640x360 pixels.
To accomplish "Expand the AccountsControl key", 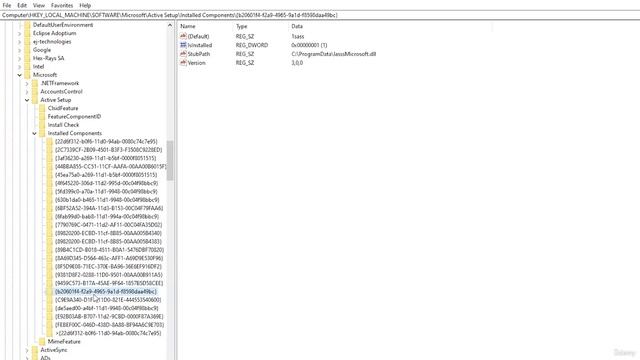I will 27,92.
